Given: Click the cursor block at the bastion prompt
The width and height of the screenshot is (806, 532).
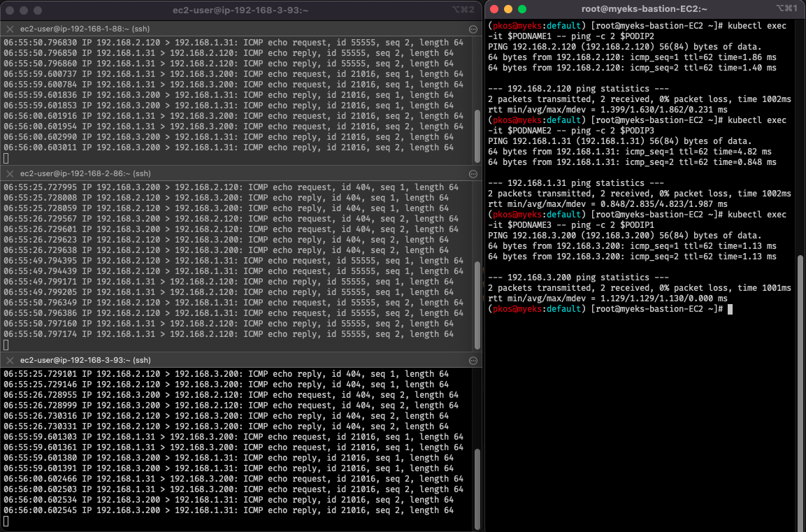Looking at the screenshot, I should 730,309.
